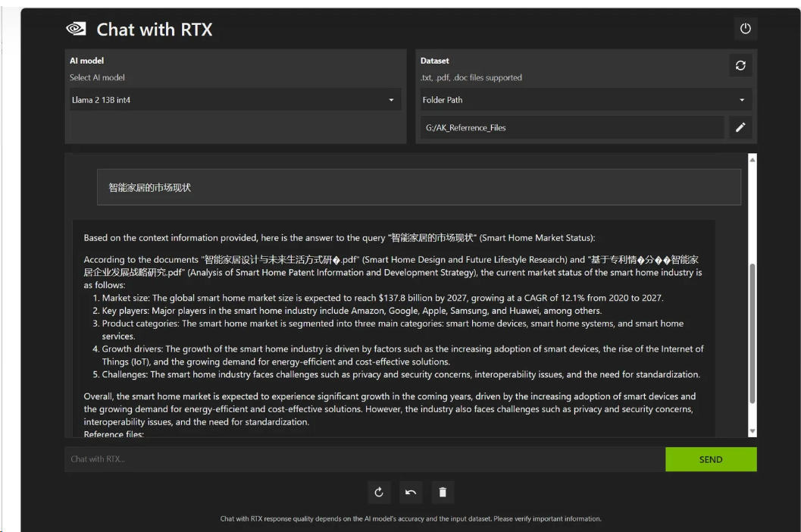Delete chat history with the trash icon
The width and height of the screenshot is (801, 532).
pyautogui.click(x=443, y=492)
